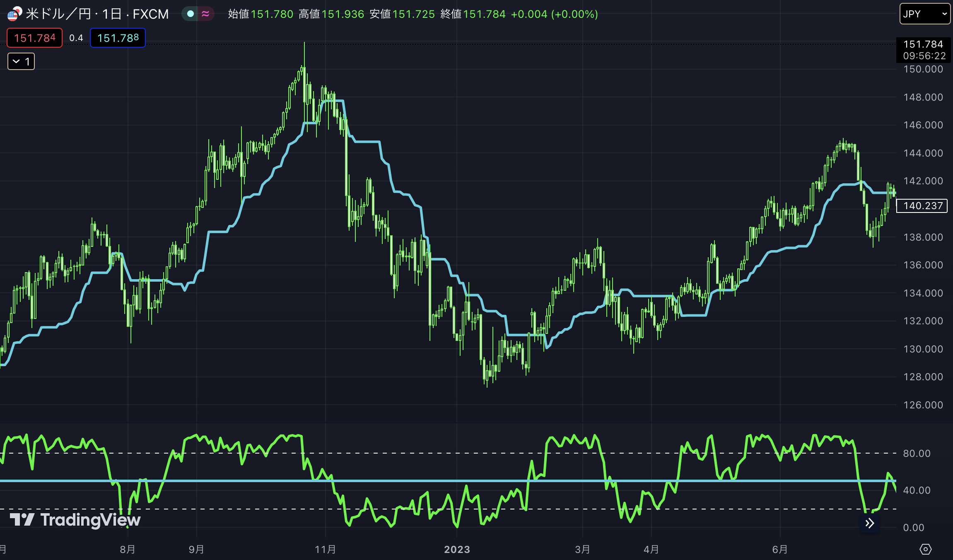This screenshot has width=953, height=560.
Task: Open chart settings via bottom-right hexagon gear
Action: [x=925, y=549]
